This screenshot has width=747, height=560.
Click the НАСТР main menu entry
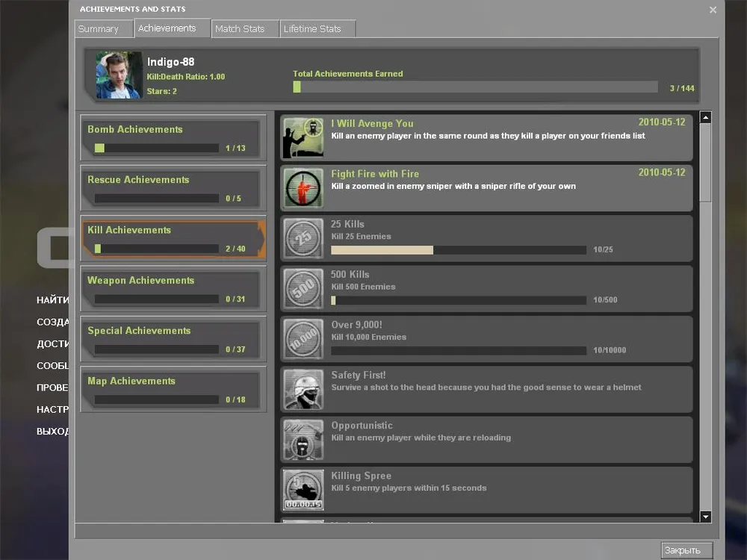(x=53, y=409)
